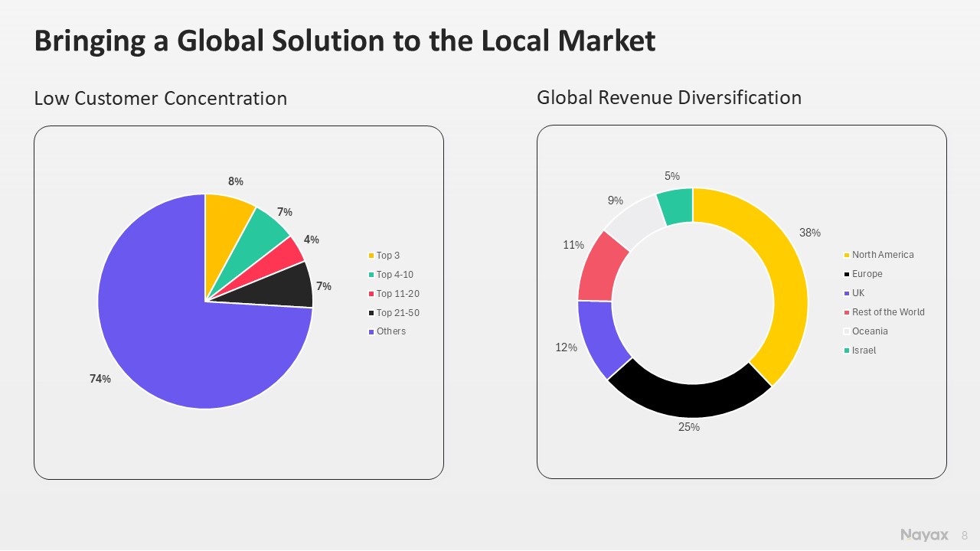Select the 'North America' legend label
Viewport: 980px width, 551px height.
tap(883, 255)
